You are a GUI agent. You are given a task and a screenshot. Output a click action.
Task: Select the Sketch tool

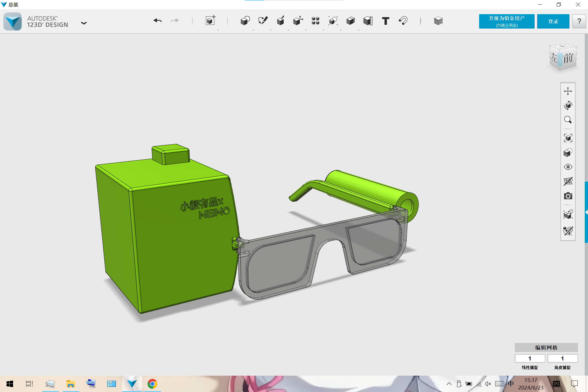[x=263, y=21]
